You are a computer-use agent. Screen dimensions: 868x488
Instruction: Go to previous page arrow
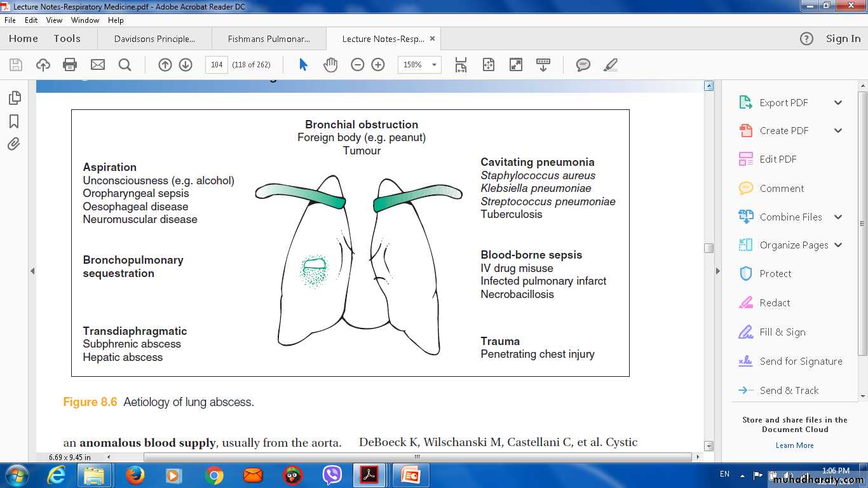click(x=165, y=65)
